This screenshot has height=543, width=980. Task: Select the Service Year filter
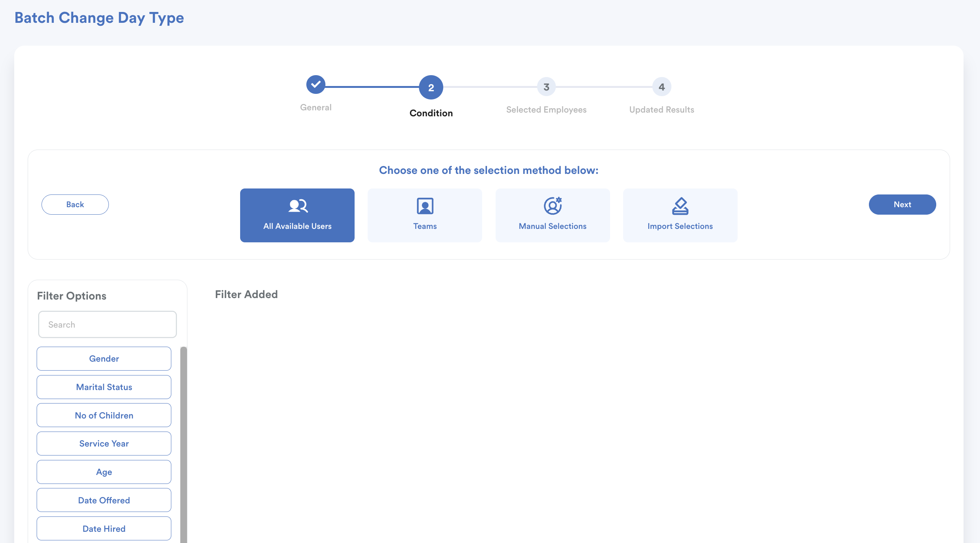coord(104,444)
